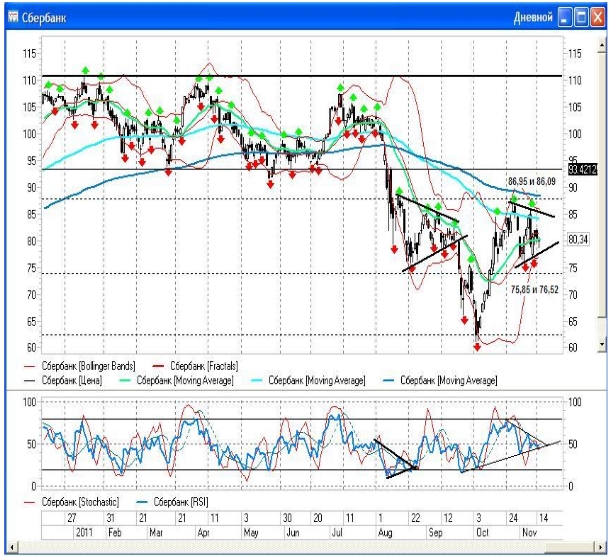Click the '75,85 и 76,52' annotation
Viewport: 612px width, 557px height.
pyautogui.click(x=534, y=290)
